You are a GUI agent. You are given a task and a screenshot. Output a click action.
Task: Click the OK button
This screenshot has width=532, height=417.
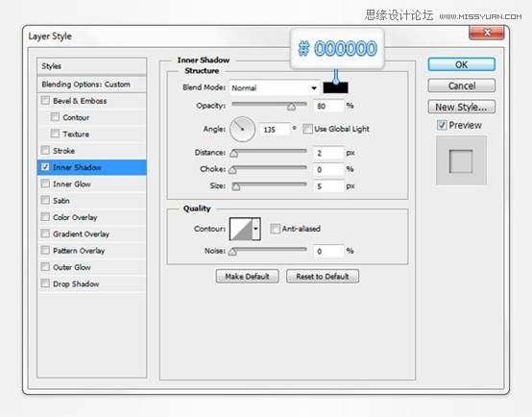pos(462,64)
